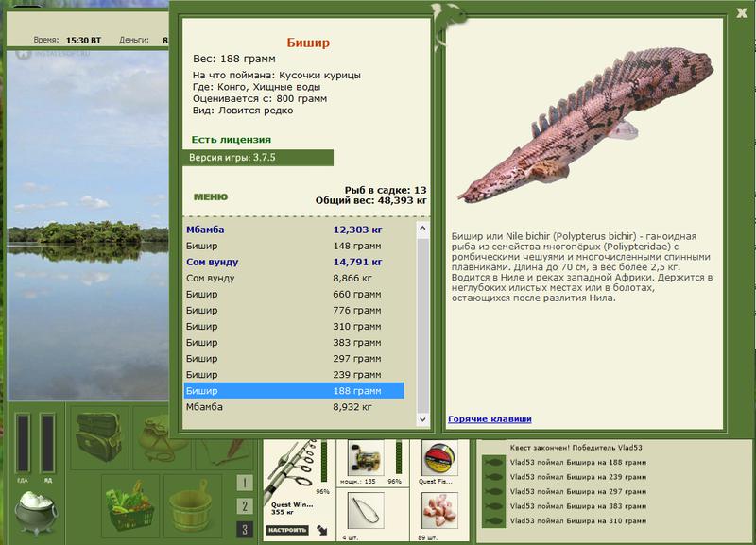Image resolution: width=756 pixels, height=545 pixels.
Task: Click the 'Общий вес: 48,393 кг' total
Action: point(371,200)
